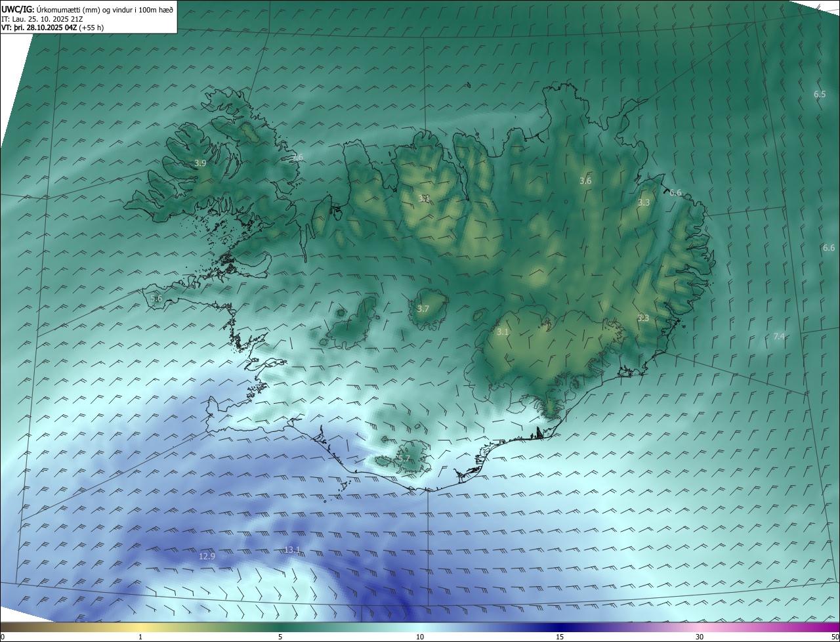The height and width of the screenshot is (642, 840).
Task: Select the VT valid time line
Action: coord(39,28)
